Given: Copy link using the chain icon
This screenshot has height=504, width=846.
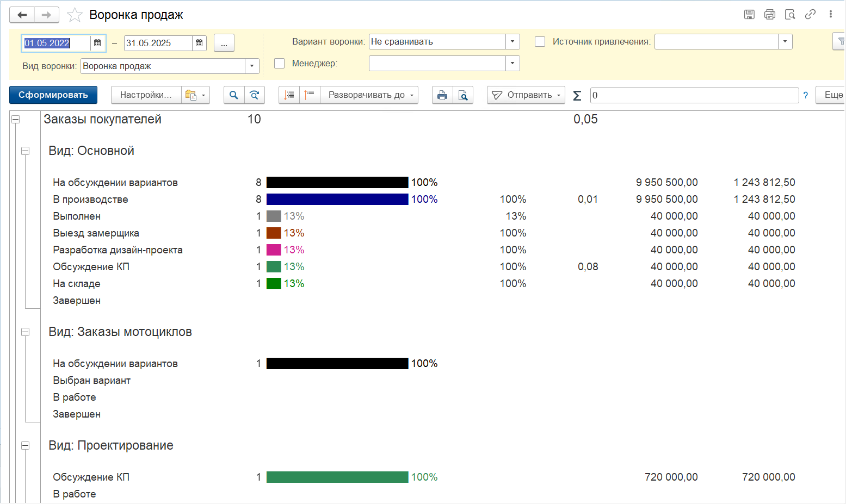Looking at the screenshot, I should 811,15.
